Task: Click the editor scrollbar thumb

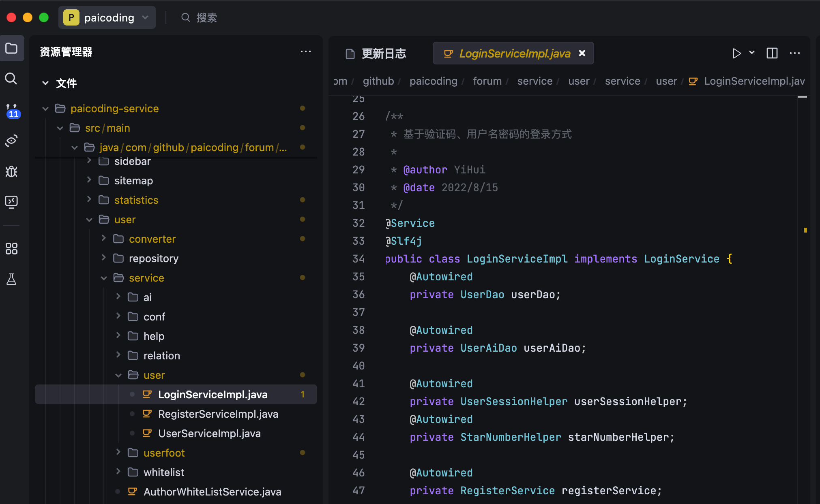Action: click(x=802, y=97)
